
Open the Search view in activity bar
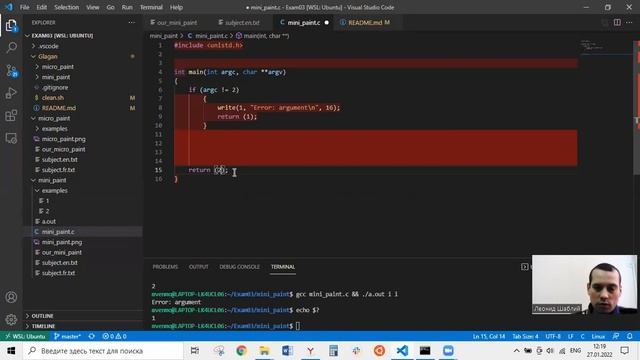tap(11, 48)
